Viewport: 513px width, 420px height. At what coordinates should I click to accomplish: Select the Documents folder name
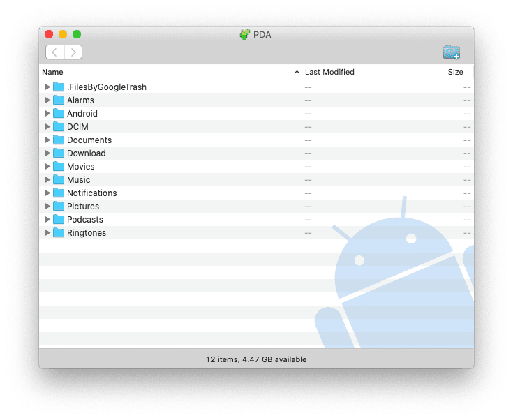coord(89,140)
